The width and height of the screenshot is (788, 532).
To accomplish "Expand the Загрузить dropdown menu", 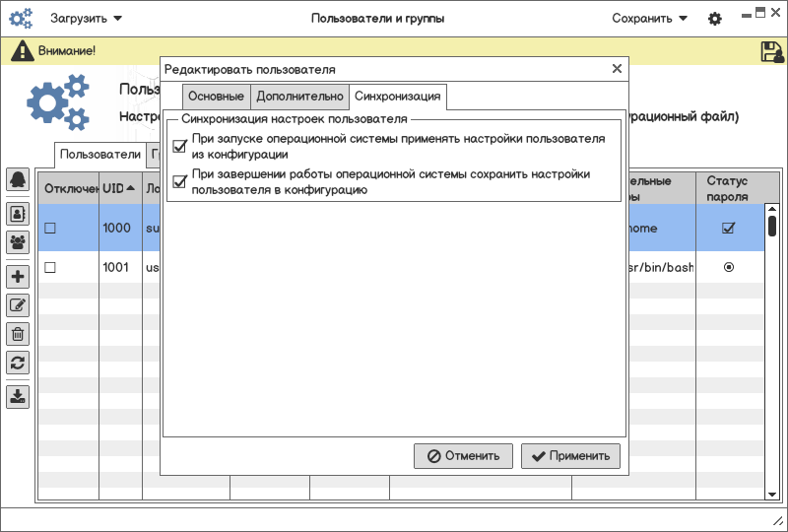I will [86, 19].
